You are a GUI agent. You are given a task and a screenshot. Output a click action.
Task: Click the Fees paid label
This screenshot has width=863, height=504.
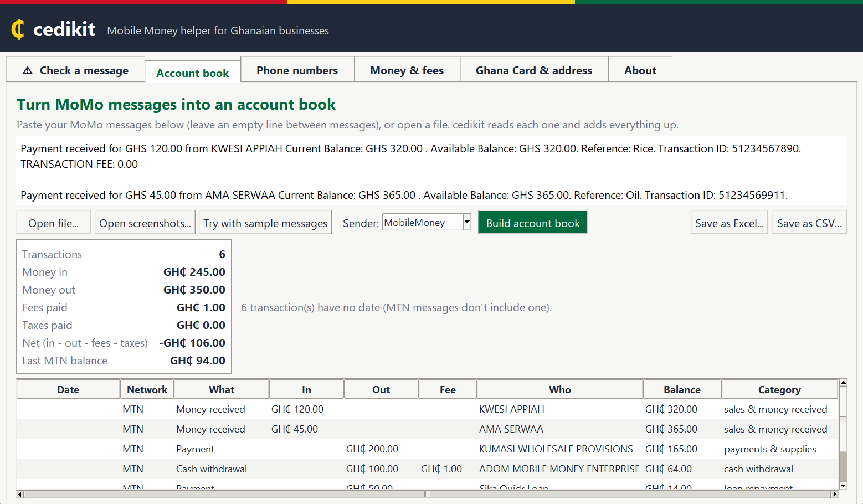(x=45, y=307)
